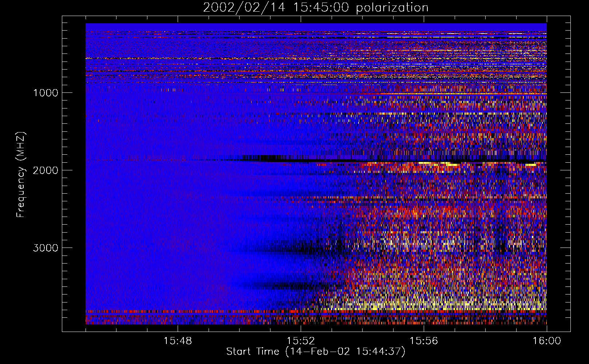Click the 2000 frequency tick label

click(46, 170)
